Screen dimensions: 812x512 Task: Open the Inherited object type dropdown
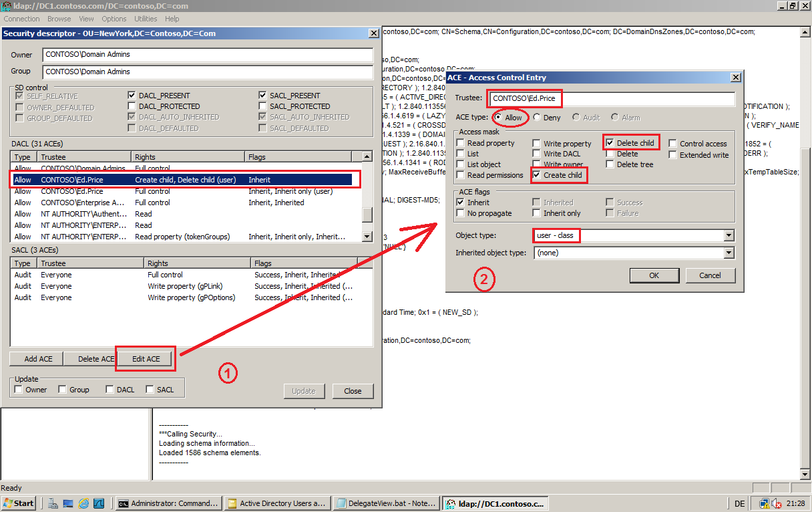(x=729, y=253)
